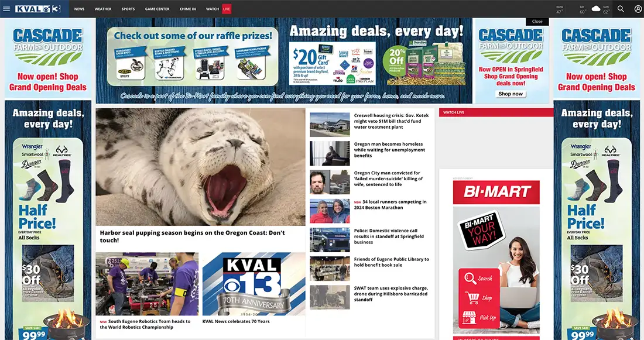Click the library book sale thumbnail
The width and height of the screenshot is (644, 340).
click(x=330, y=269)
